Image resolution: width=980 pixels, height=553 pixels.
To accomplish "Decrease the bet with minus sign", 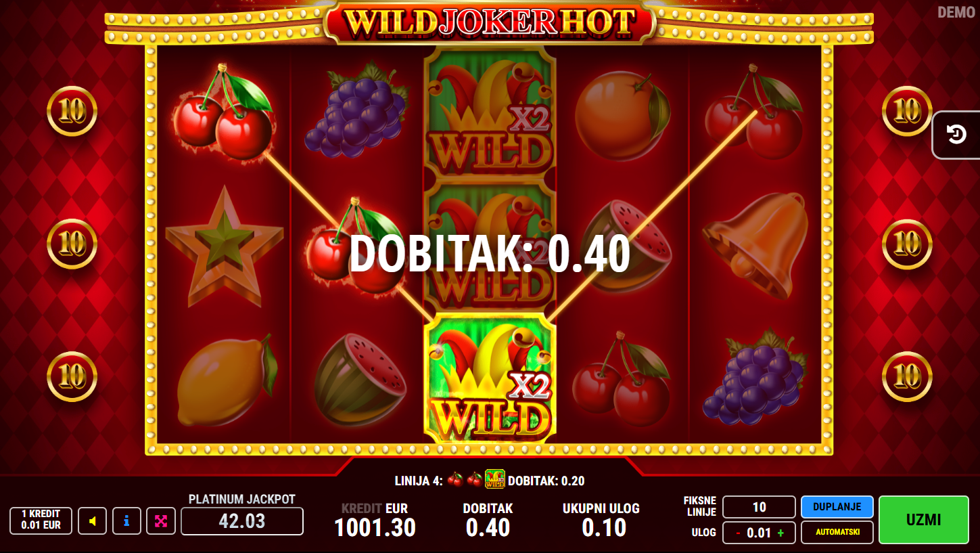I will tap(738, 533).
